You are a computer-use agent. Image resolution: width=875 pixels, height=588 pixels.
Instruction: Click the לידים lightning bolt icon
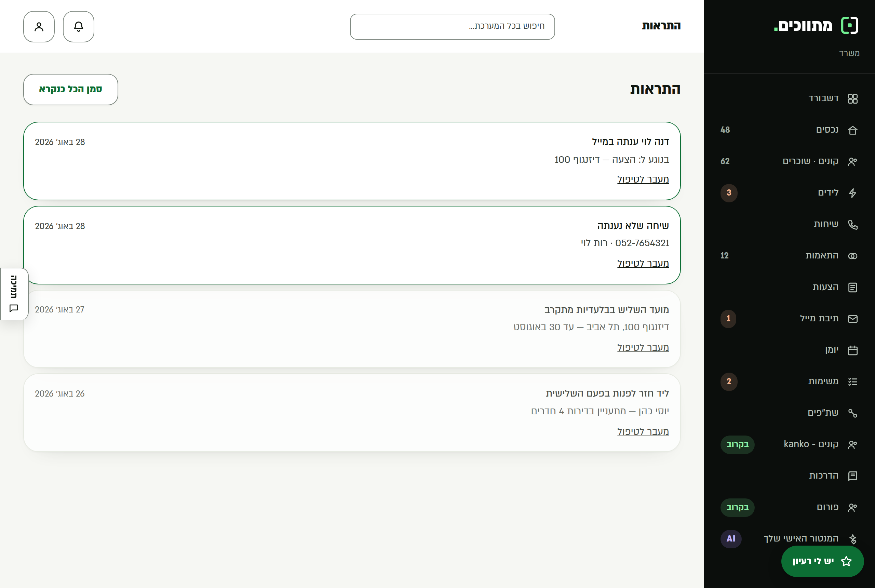(x=852, y=193)
